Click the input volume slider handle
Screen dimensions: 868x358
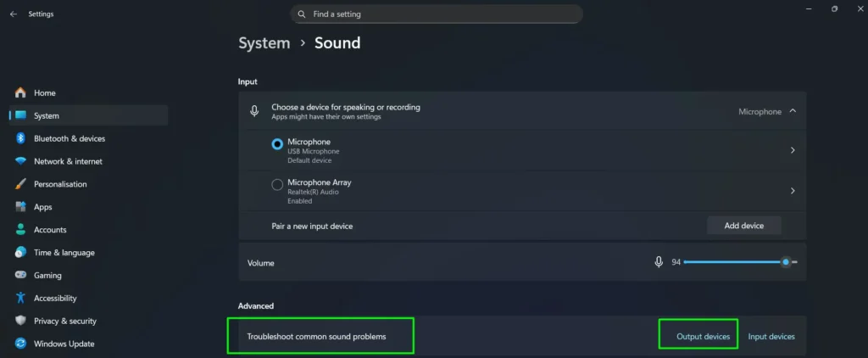click(x=786, y=262)
